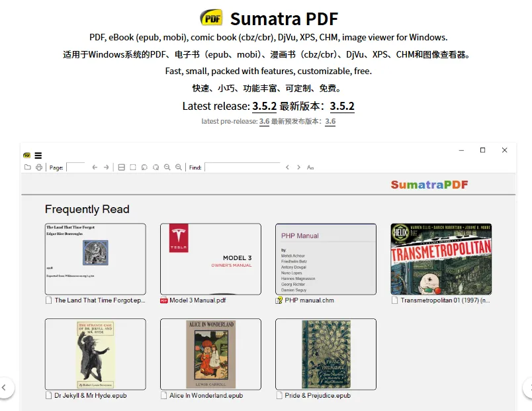532x411 pixels.
Task: Click the colorful SumatraPDF logo text
Action: tap(429, 185)
